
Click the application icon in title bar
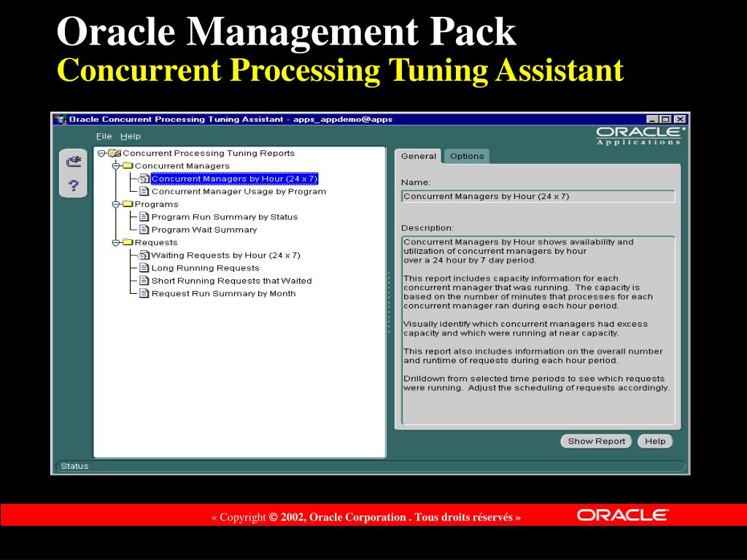pos(61,119)
